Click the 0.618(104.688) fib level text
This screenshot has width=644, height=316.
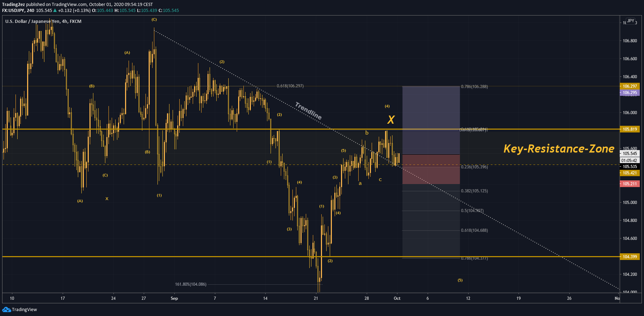[475, 230]
